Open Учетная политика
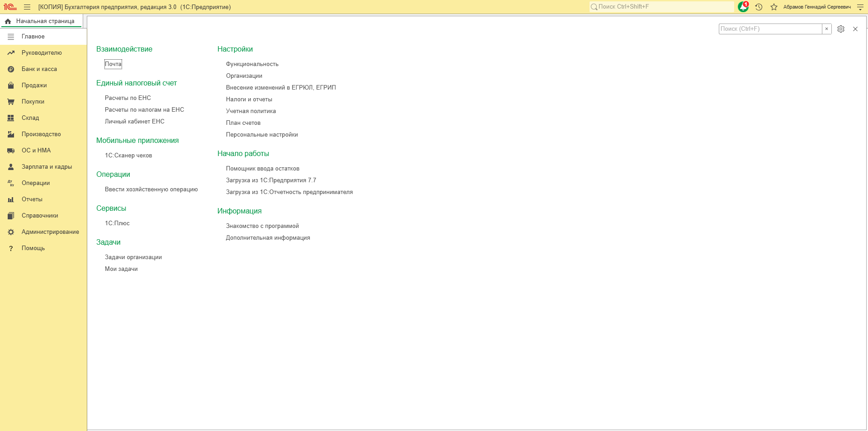The image size is (868, 431). pos(251,111)
